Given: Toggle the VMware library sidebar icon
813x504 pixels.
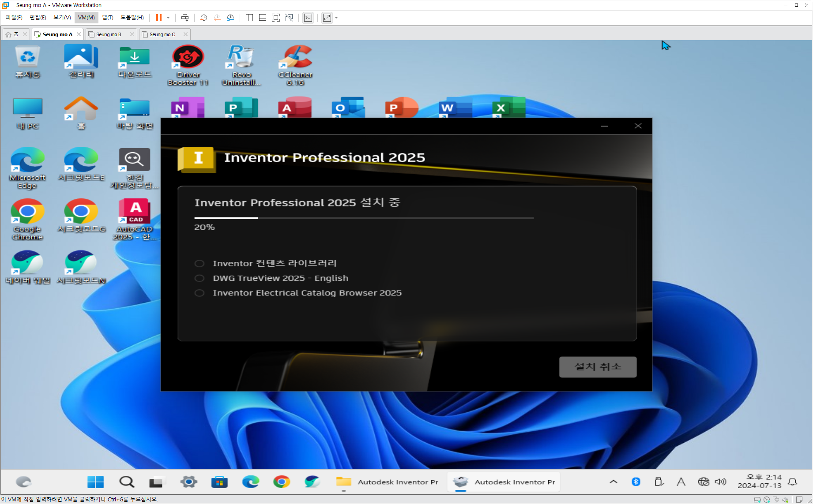Looking at the screenshot, I should tap(249, 18).
